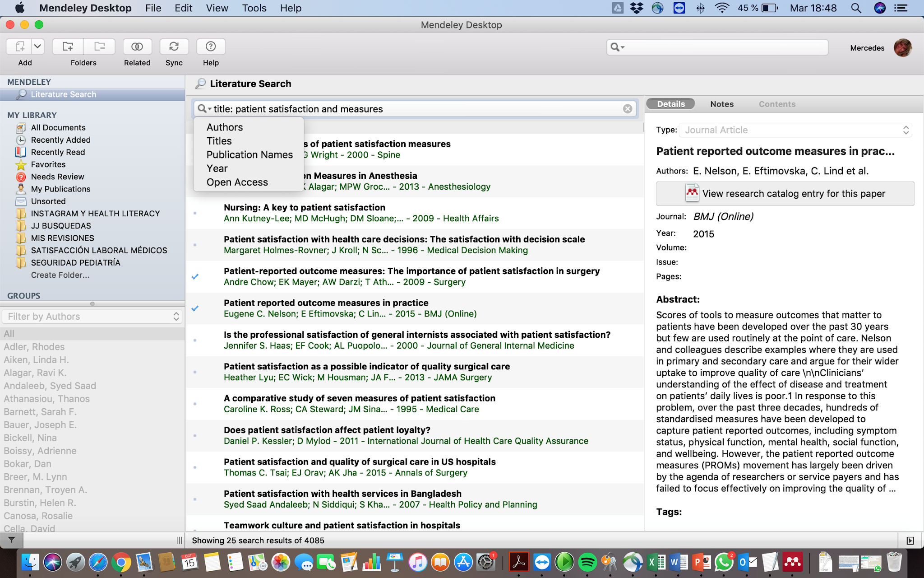The height and width of the screenshot is (578, 924).
Task: Toggle library checkmark for Eugene Nelson paper
Action: [x=195, y=308]
